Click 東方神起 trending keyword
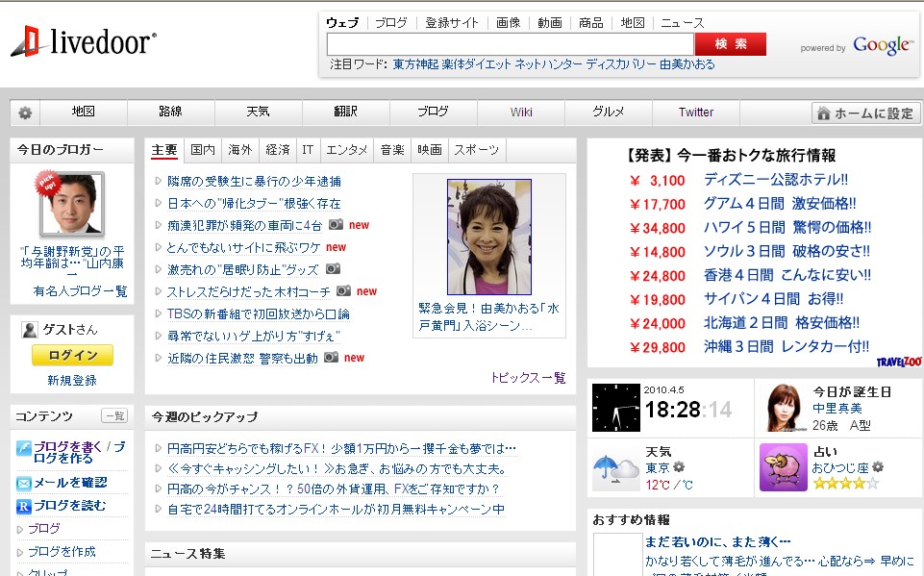 [x=415, y=63]
